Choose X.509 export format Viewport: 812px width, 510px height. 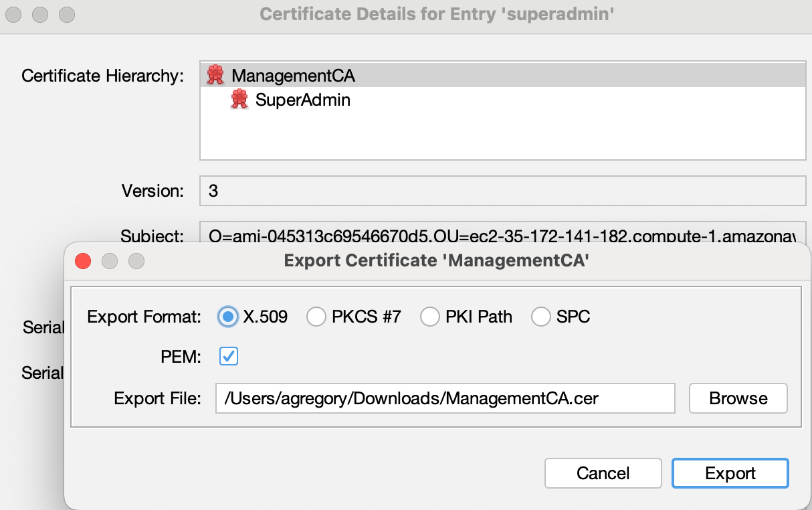coord(229,317)
